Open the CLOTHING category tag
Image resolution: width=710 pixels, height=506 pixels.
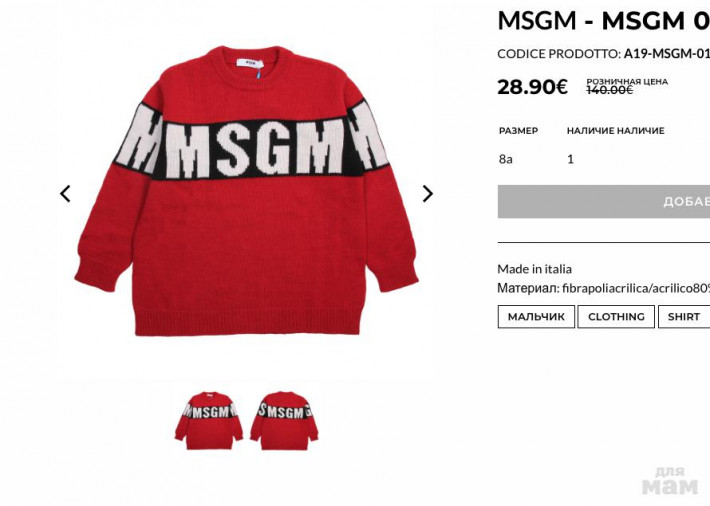point(616,317)
